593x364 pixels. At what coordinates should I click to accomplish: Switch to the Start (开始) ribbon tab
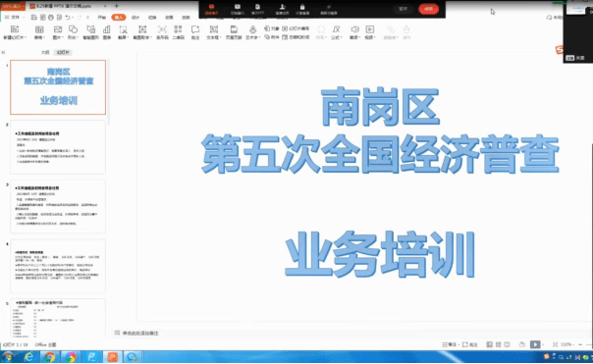[102, 18]
